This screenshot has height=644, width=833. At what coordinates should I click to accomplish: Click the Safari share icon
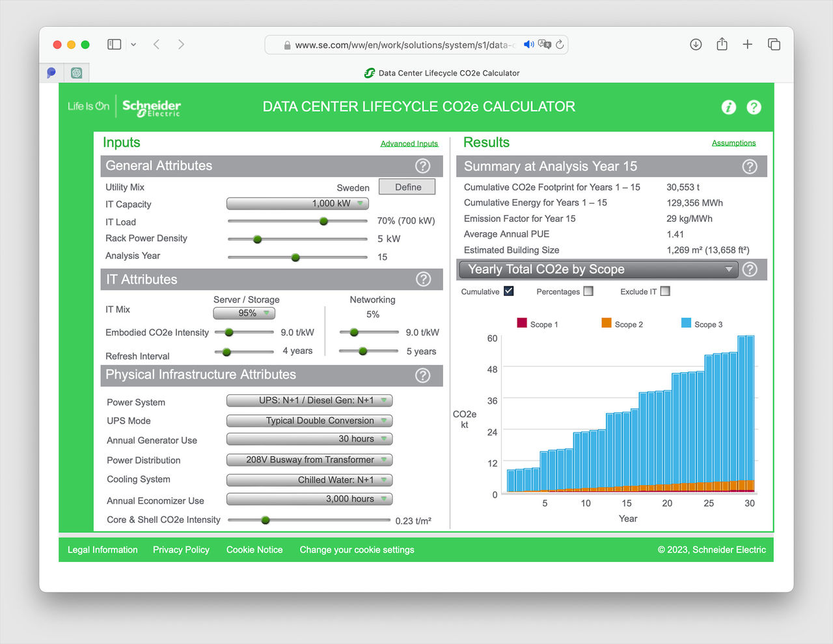[722, 44]
